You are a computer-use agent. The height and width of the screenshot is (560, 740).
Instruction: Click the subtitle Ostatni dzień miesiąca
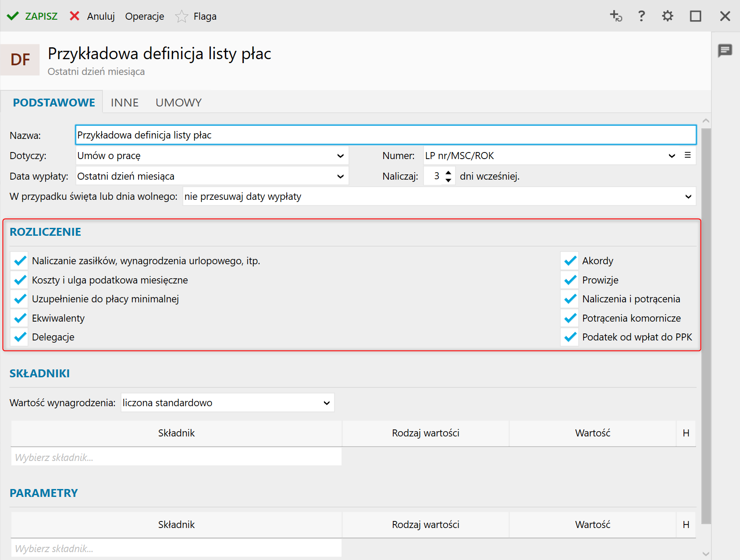(96, 71)
